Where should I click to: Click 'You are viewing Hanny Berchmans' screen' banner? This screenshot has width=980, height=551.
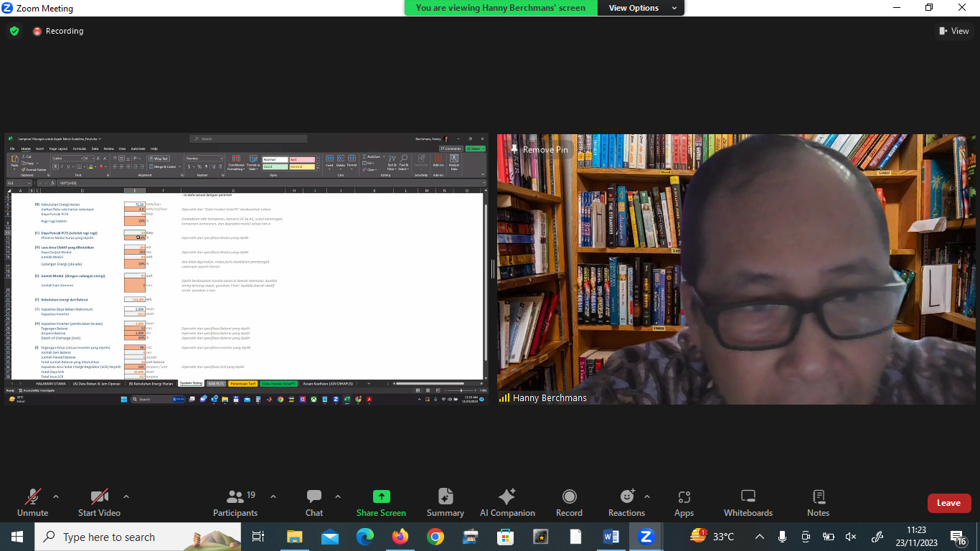[501, 8]
